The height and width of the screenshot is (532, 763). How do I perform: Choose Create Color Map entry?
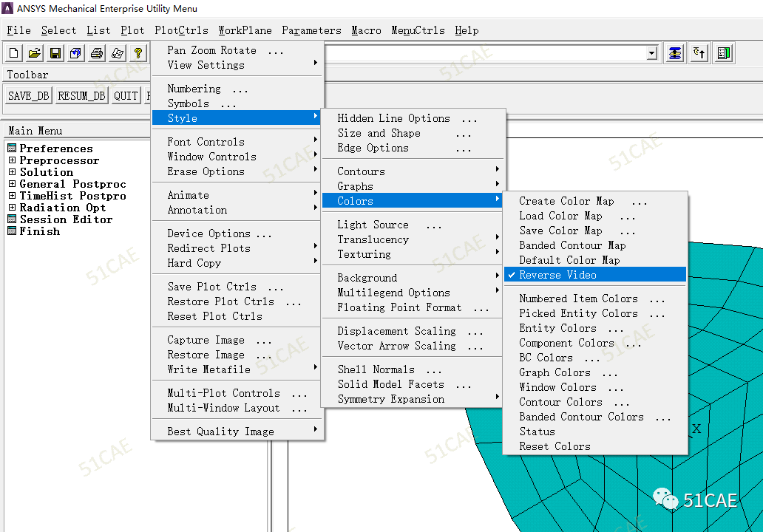(x=594, y=201)
